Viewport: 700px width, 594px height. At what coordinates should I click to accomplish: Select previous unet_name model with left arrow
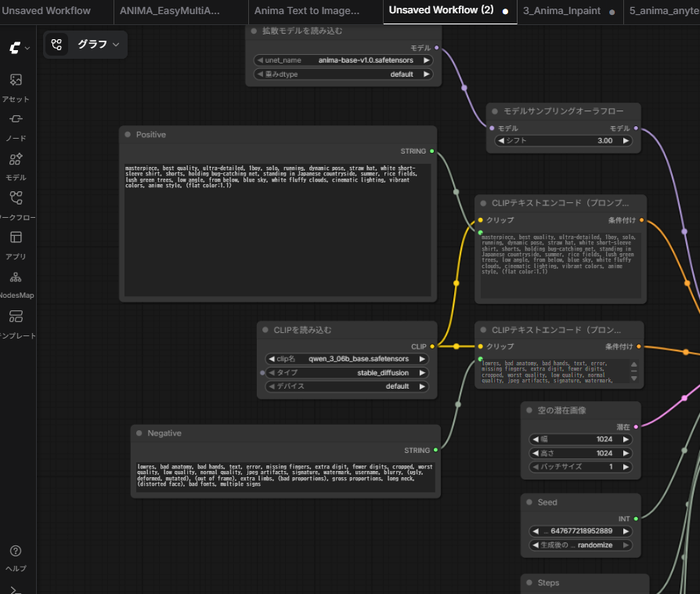coord(260,60)
